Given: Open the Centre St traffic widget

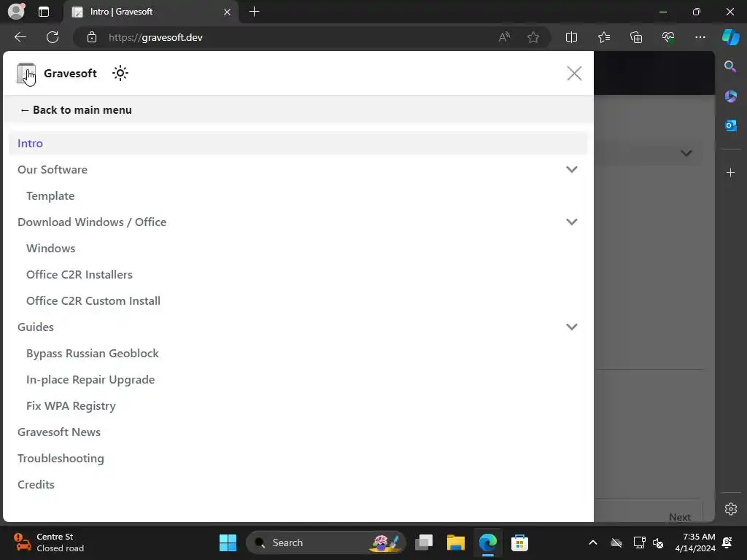Looking at the screenshot, I should (49, 542).
